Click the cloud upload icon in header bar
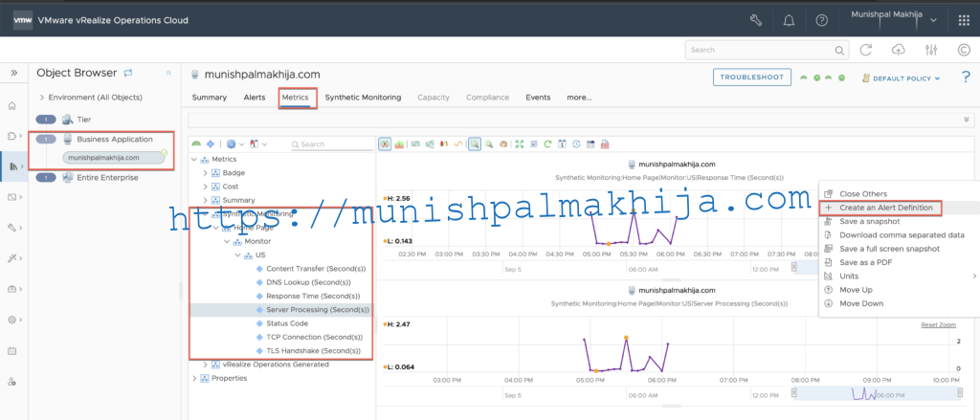Viewport: 980px width, 420px height. (x=898, y=50)
